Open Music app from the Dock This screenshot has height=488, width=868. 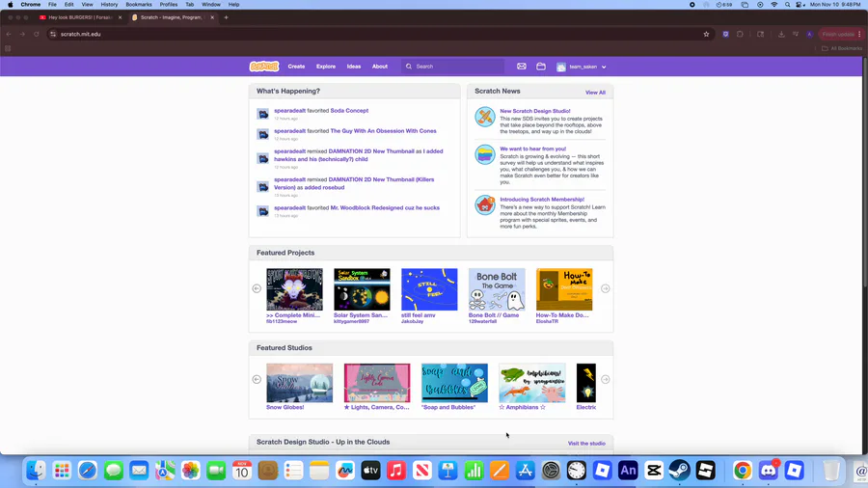[x=396, y=471]
